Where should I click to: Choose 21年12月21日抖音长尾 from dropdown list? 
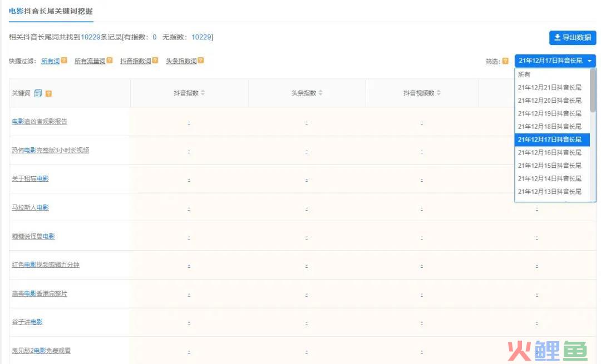pos(553,87)
